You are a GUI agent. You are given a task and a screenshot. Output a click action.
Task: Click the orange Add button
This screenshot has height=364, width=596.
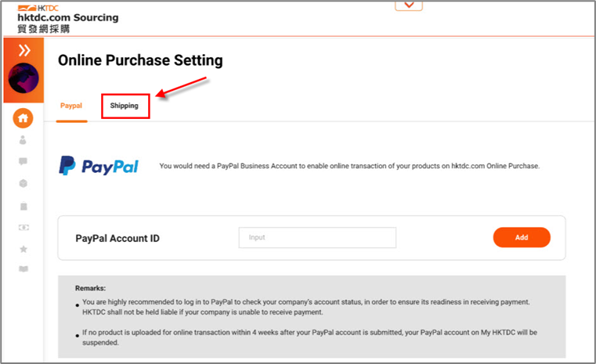point(522,237)
